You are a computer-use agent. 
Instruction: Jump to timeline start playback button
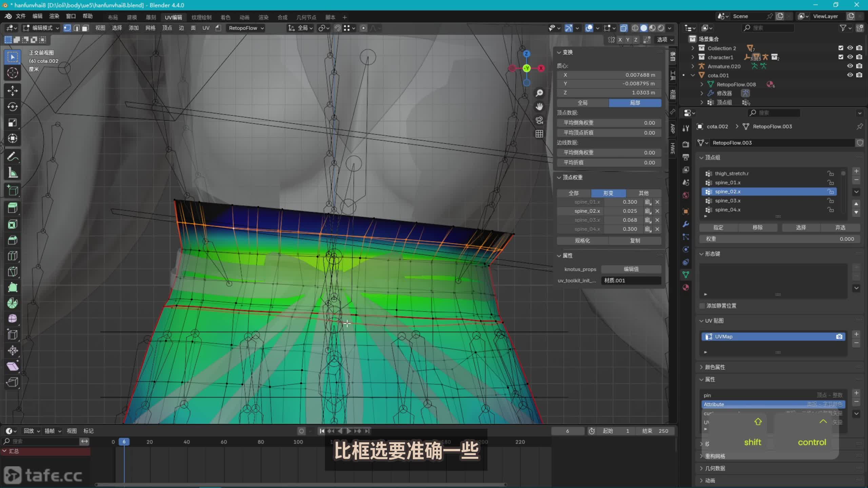coord(322,431)
